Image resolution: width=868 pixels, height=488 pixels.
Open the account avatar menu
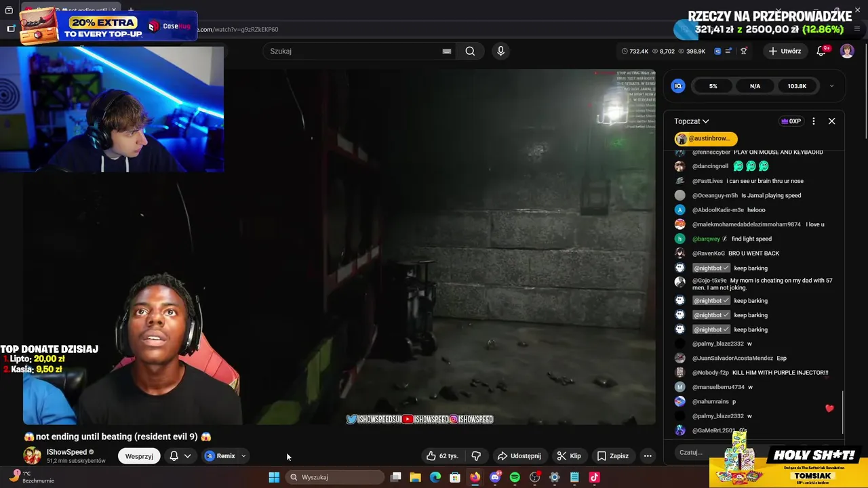tap(847, 51)
